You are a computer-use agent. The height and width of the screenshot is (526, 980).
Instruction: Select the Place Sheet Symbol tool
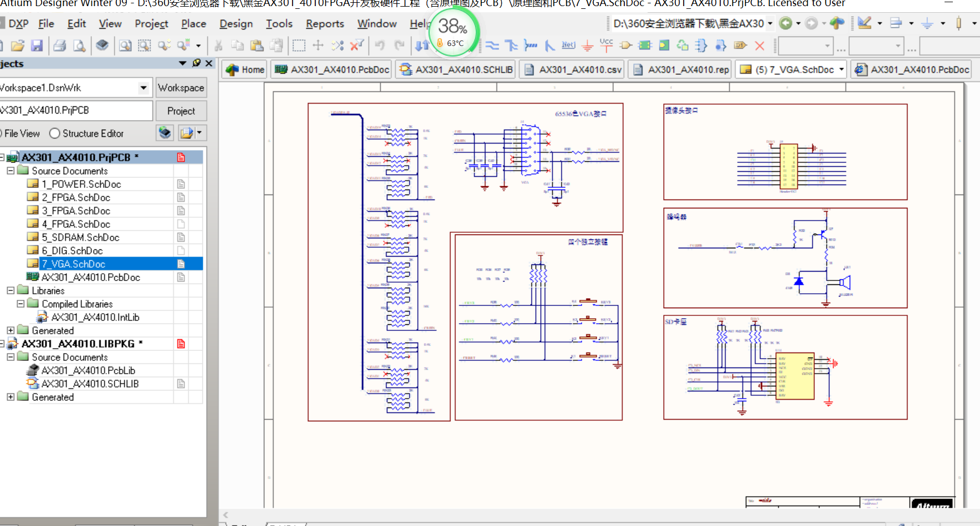[x=645, y=45]
